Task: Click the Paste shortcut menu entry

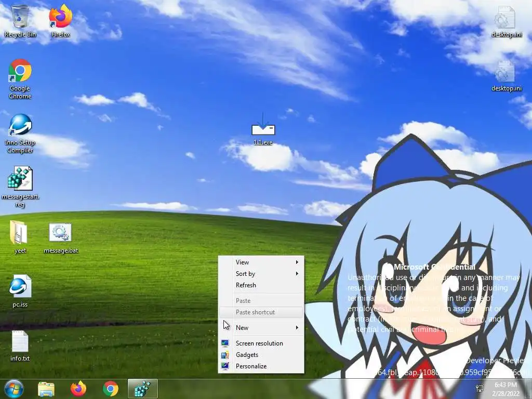Action: coord(261,312)
